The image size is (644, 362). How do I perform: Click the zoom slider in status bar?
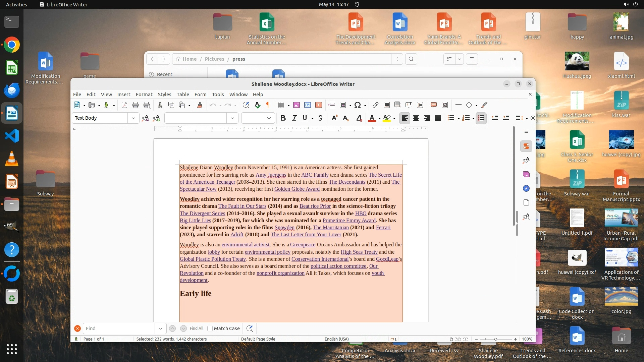tap(496, 339)
